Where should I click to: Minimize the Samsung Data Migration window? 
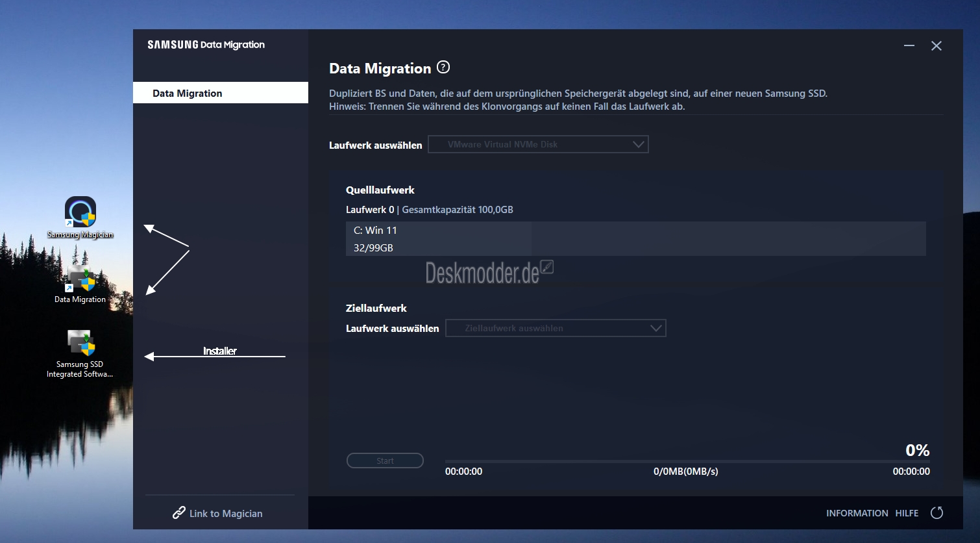tap(909, 45)
